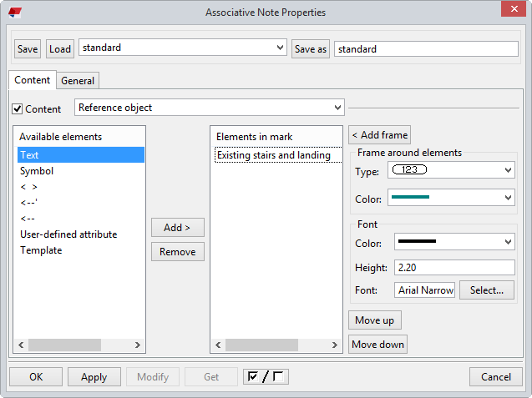This screenshot has height=398, width=532.
Task: Click the Move up button
Action: (374, 320)
